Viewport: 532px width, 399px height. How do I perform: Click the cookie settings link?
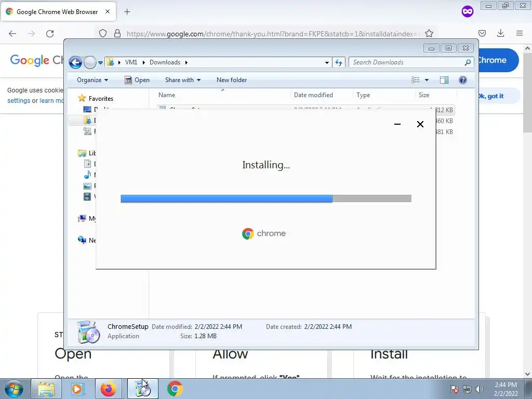(x=19, y=101)
